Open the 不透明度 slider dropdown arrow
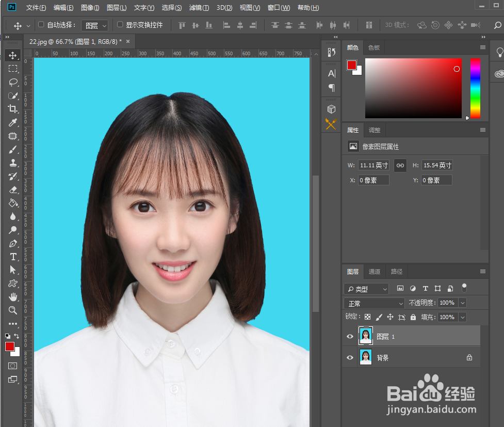Screen dimensions: 504x427 (463, 303)
